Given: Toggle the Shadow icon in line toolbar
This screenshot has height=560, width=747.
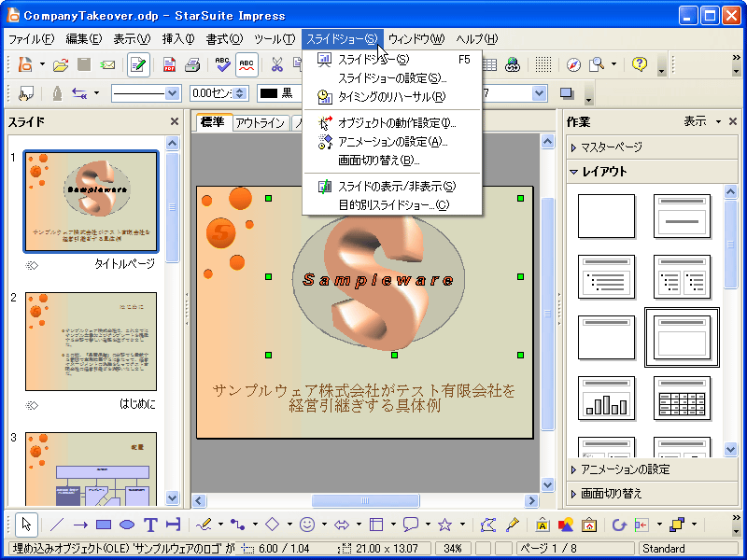Looking at the screenshot, I should [567, 92].
